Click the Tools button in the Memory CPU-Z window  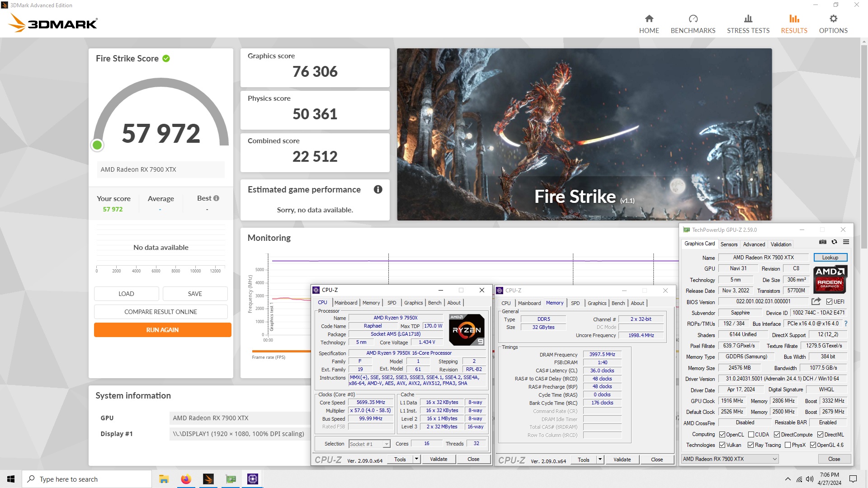click(x=583, y=460)
